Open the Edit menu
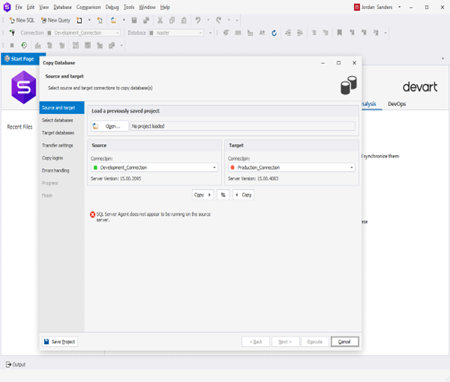Screen dimensions: 450x382 coord(31,7)
